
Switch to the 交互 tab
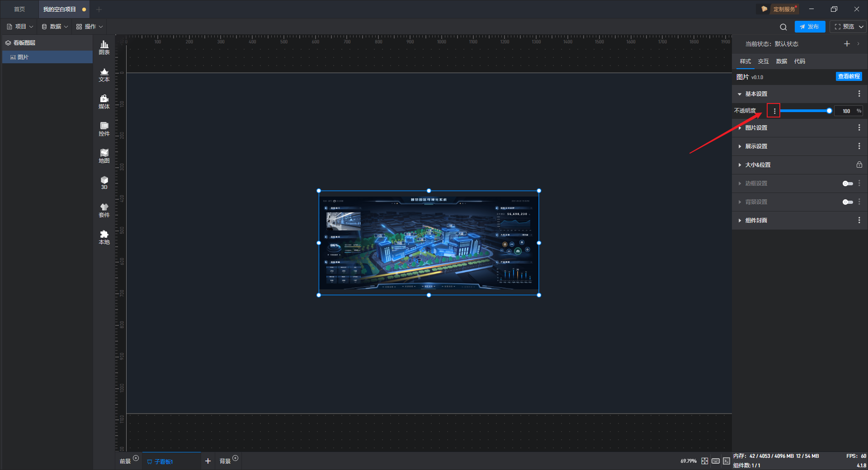click(x=763, y=61)
